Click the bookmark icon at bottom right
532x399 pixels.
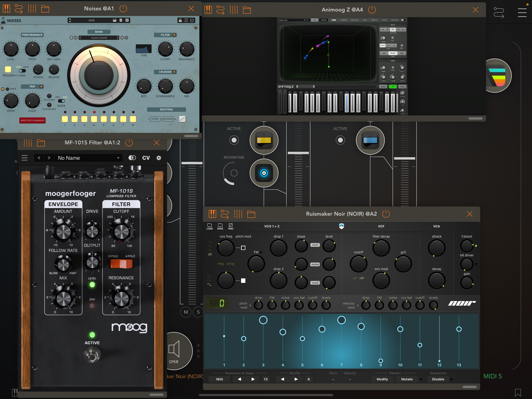(x=518, y=393)
